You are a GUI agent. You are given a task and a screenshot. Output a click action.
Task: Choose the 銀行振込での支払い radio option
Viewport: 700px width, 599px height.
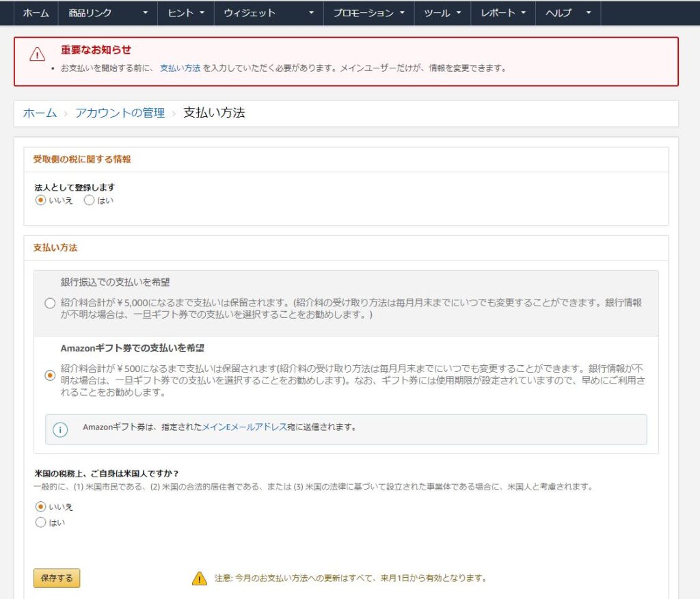(50, 304)
